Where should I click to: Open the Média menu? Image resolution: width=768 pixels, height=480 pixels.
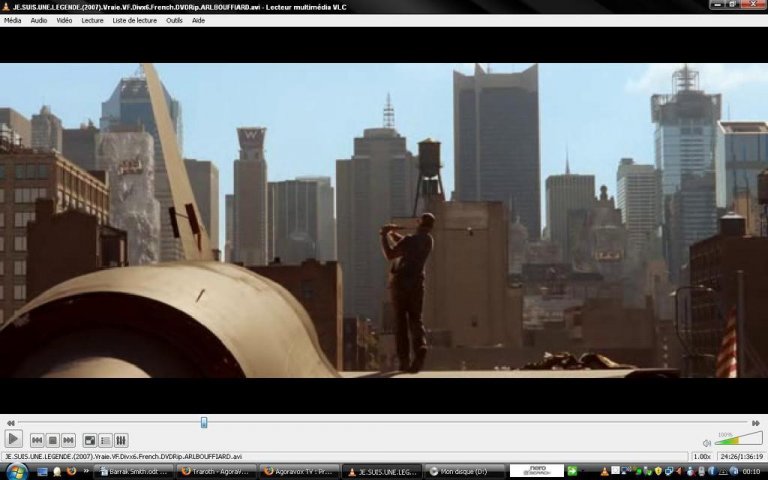12,21
